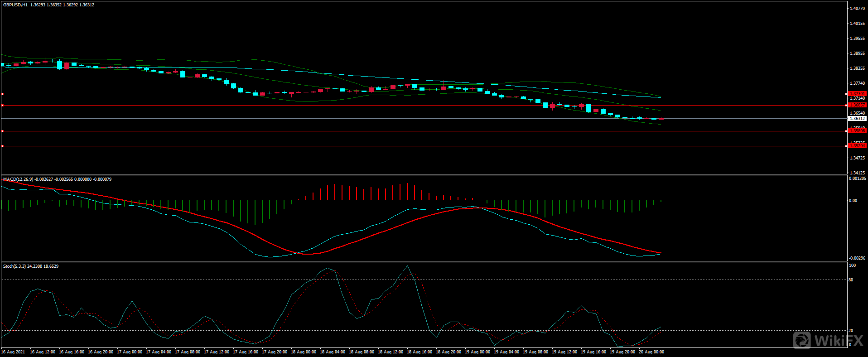Click the 1.40770 price on the scale
The width and height of the screenshot is (868, 357).
[x=857, y=9]
